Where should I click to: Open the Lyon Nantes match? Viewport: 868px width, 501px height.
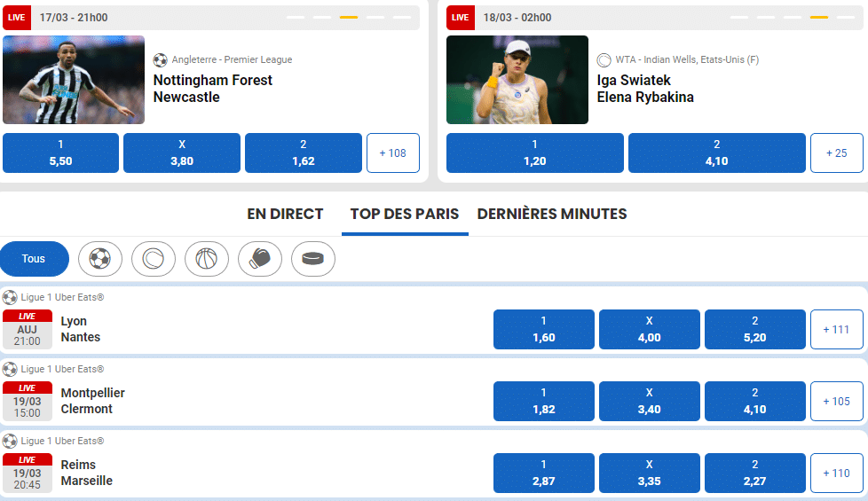pyautogui.click(x=81, y=329)
